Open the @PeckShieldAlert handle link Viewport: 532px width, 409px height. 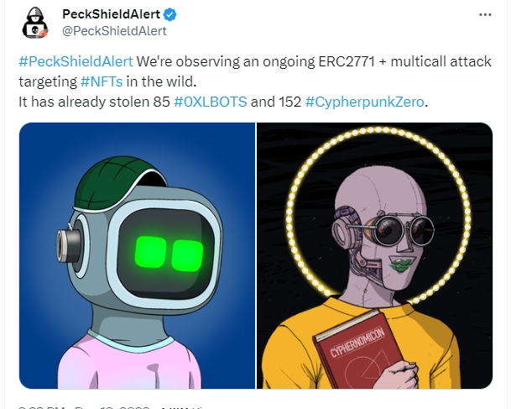point(114,31)
